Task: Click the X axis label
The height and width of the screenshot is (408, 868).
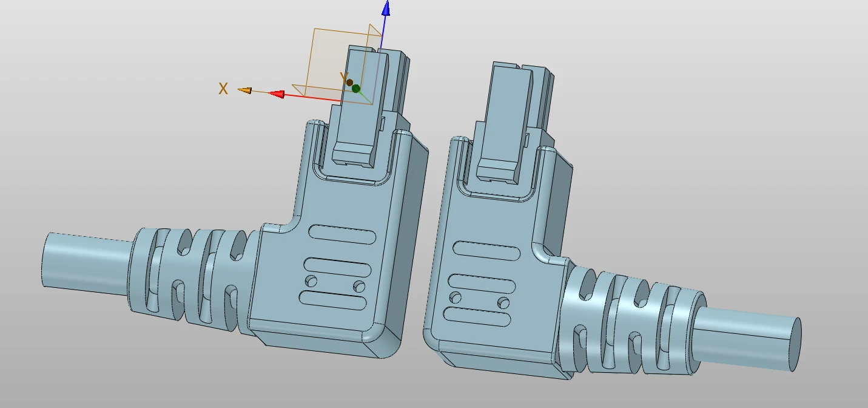Action: [x=223, y=89]
